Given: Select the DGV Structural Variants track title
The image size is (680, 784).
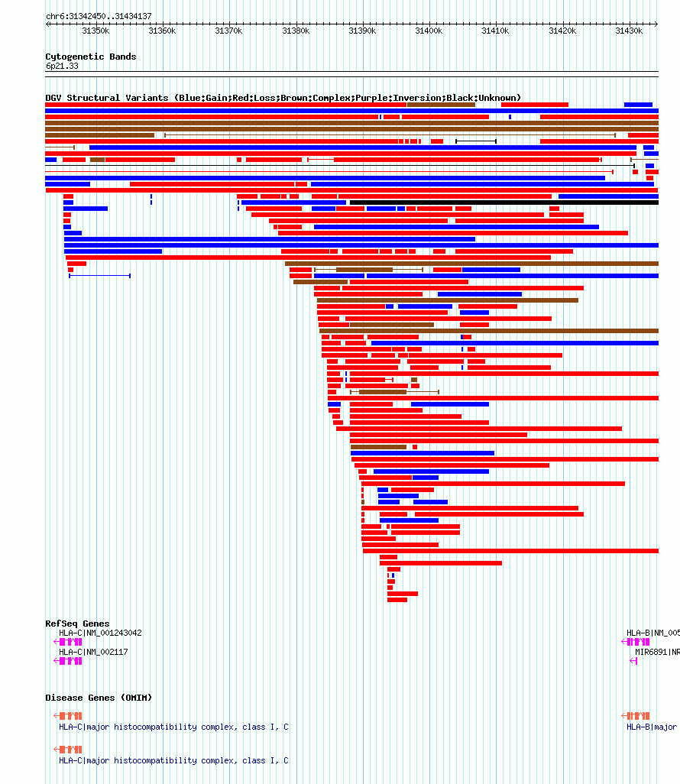Looking at the screenshot, I should click(283, 98).
